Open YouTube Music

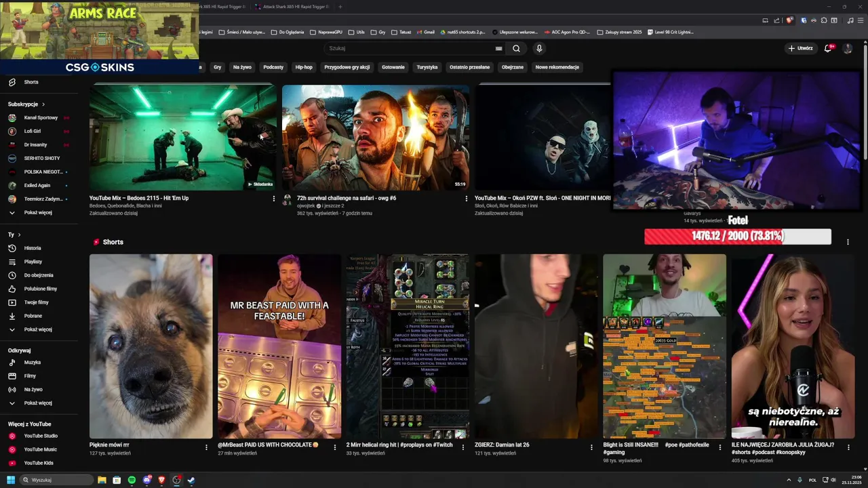(41, 449)
